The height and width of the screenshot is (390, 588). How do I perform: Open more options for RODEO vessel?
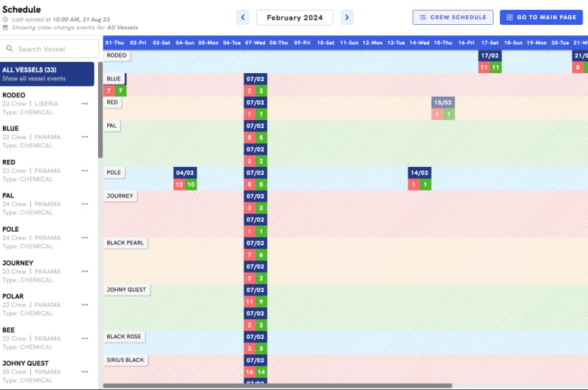pyautogui.click(x=85, y=104)
